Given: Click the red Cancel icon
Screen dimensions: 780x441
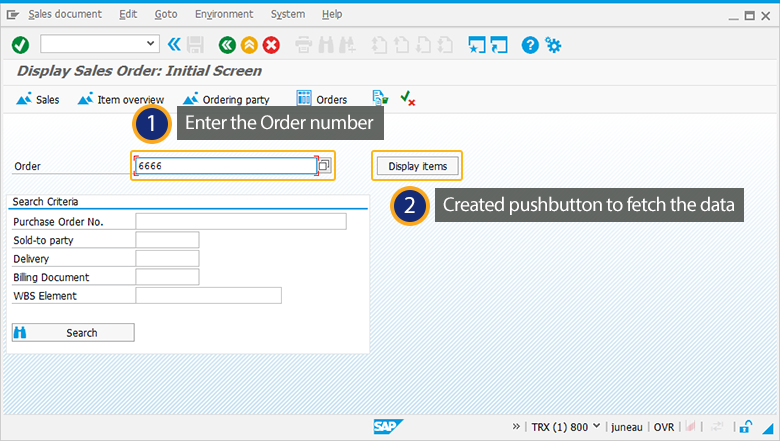Looking at the screenshot, I should point(271,45).
